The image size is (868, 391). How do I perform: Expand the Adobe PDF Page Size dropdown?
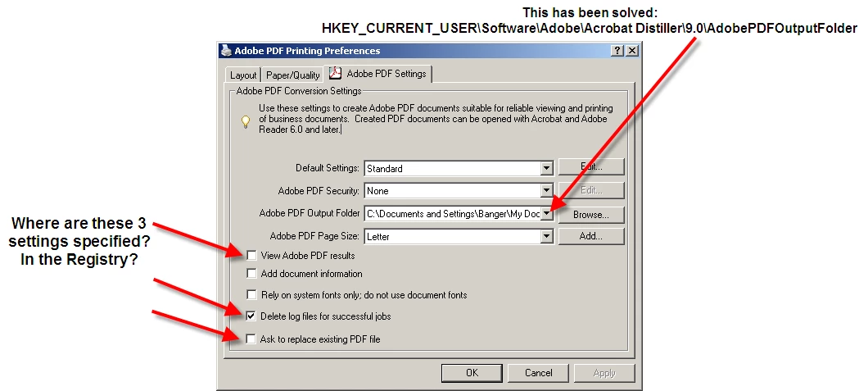[547, 236]
